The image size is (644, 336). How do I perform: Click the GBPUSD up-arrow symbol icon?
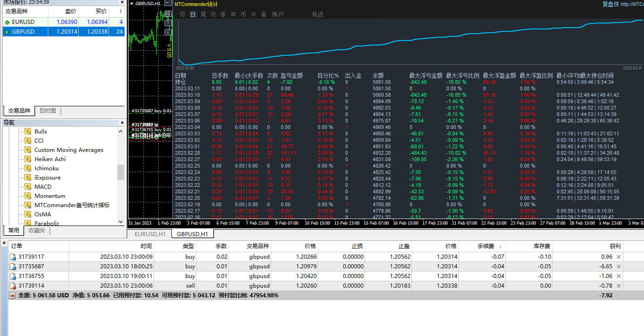click(7, 32)
